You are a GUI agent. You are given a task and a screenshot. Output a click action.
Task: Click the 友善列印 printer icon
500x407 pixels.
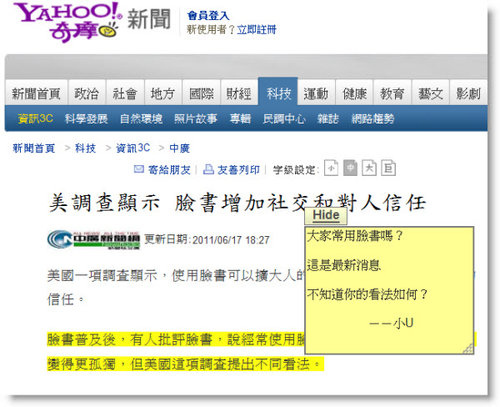tap(208, 169)
